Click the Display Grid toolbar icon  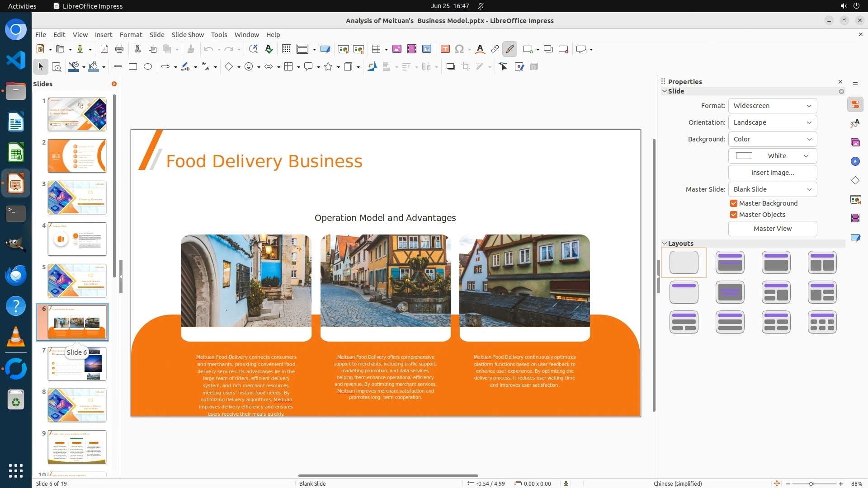point(286,49)
